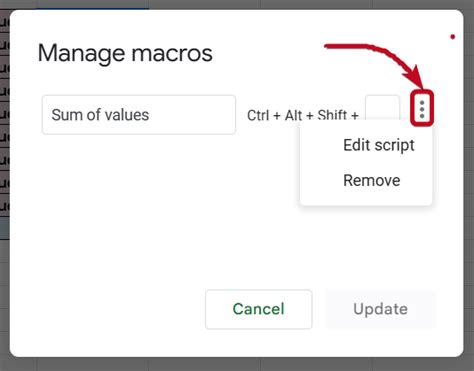Focus the Sum of values name field
Viewport: 474px width, 371px height.
[x=139, y=115]
